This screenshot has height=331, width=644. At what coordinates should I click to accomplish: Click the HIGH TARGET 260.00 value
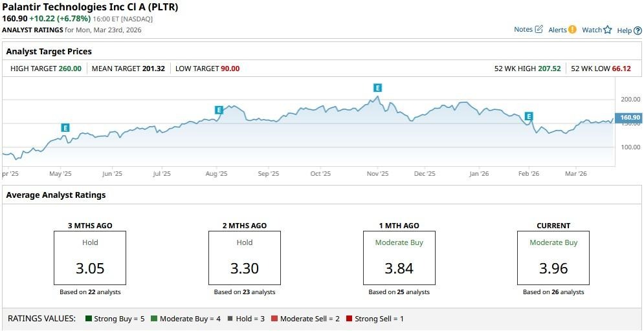click(x=70, y=69)
